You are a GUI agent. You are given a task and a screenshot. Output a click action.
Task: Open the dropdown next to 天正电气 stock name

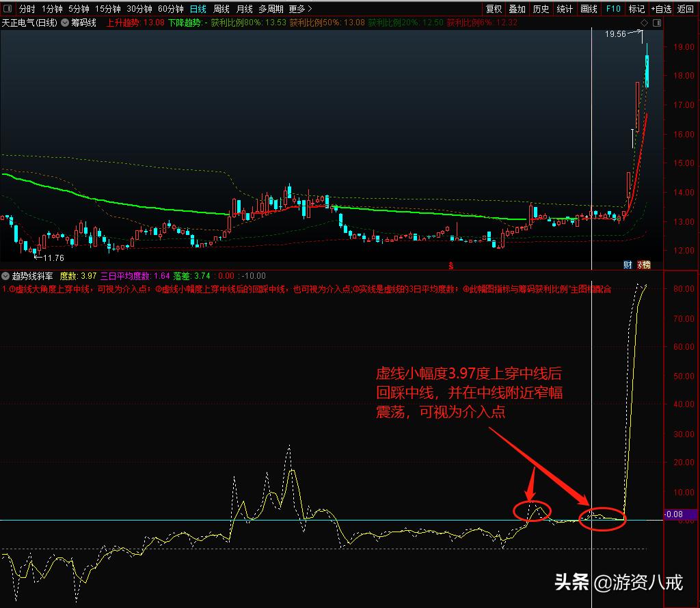click(65, 23)
